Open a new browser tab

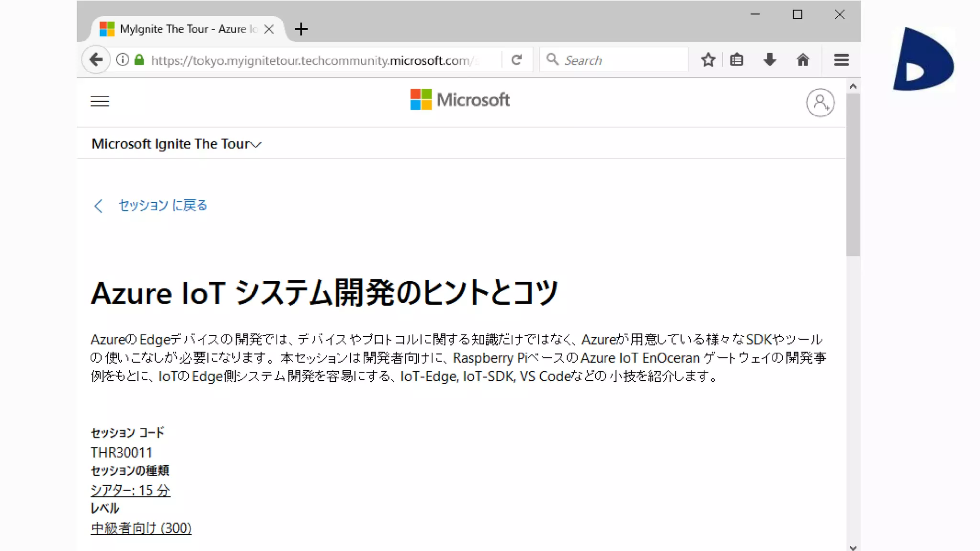(x=301, y=29)
